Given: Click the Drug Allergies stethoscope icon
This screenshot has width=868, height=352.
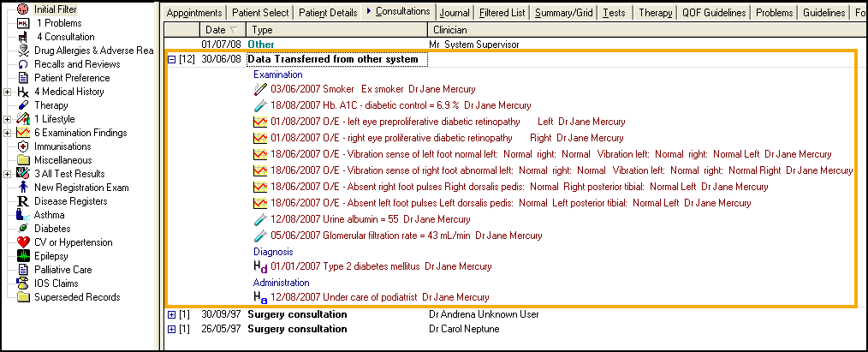Looking at the screenshot, I should [23, 51].
